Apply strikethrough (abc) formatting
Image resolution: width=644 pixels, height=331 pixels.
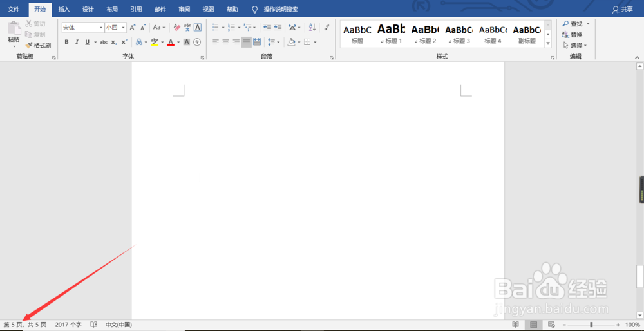(104, 42)
